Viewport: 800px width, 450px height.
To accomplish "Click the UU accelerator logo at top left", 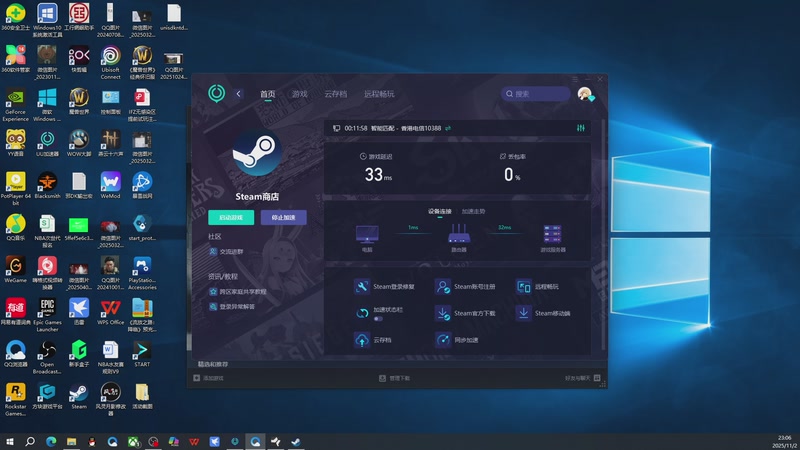I will click(x=216, y=93).
